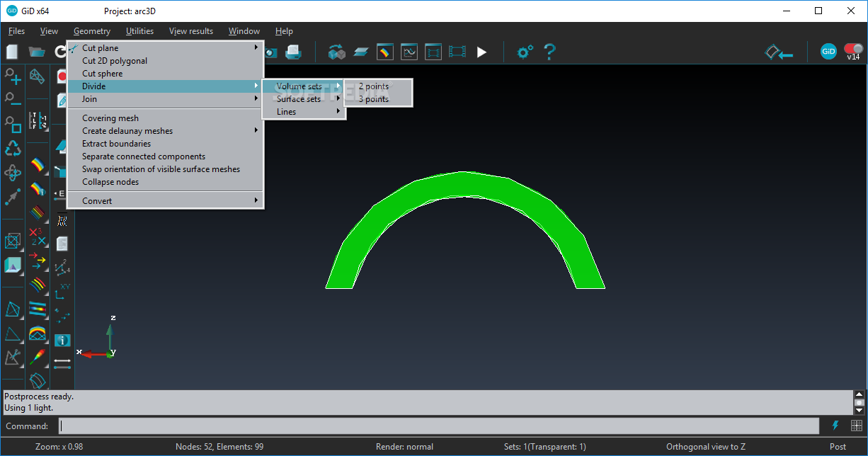Click the lightning bolt icon beside command line
The height and width of the screenshot is (456, 868).
coord(835,426)
